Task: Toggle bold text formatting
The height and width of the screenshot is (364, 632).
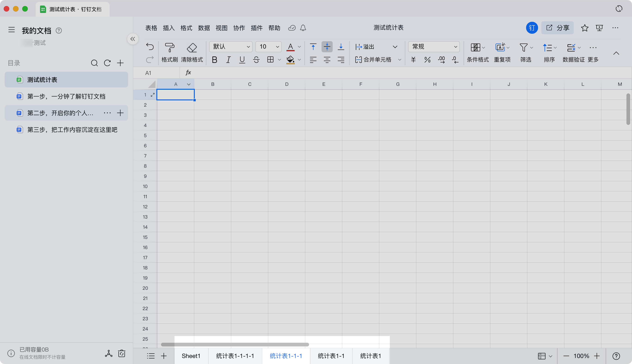Action: coord(214,60)
